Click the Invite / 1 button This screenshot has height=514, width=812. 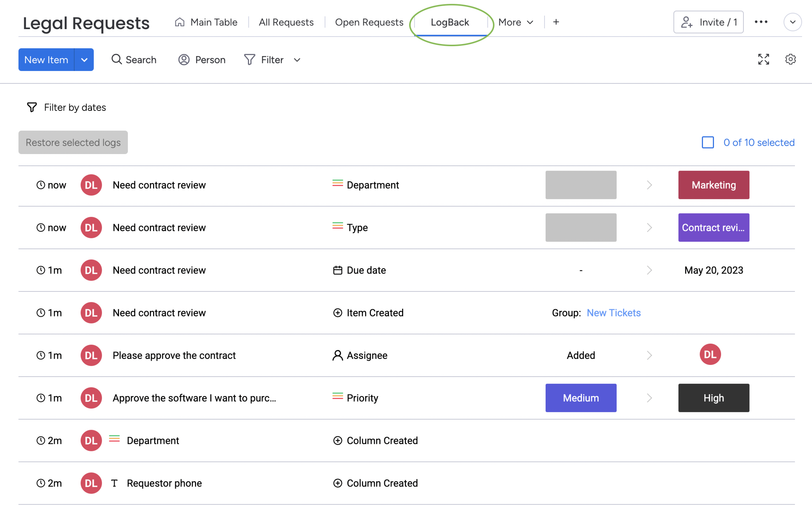click(x=708, y=22)
